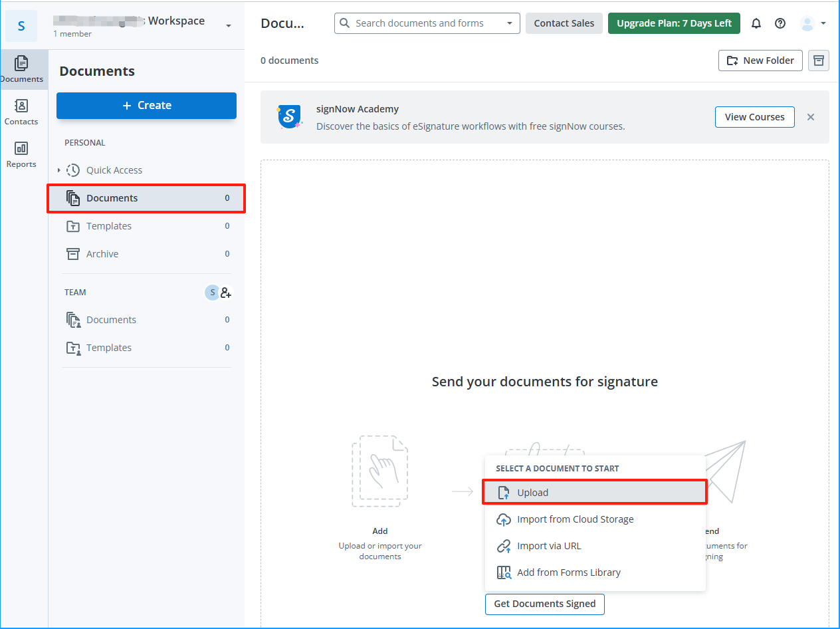
Task: Click the 'SELECT A DOCUMENT TO START' header
Action: point(558,469)
